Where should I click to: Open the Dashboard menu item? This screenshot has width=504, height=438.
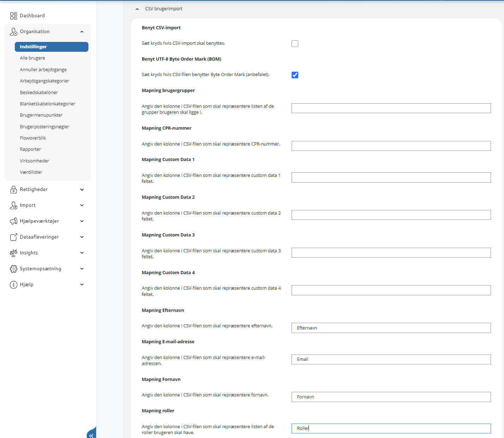(x=32, y=16)
